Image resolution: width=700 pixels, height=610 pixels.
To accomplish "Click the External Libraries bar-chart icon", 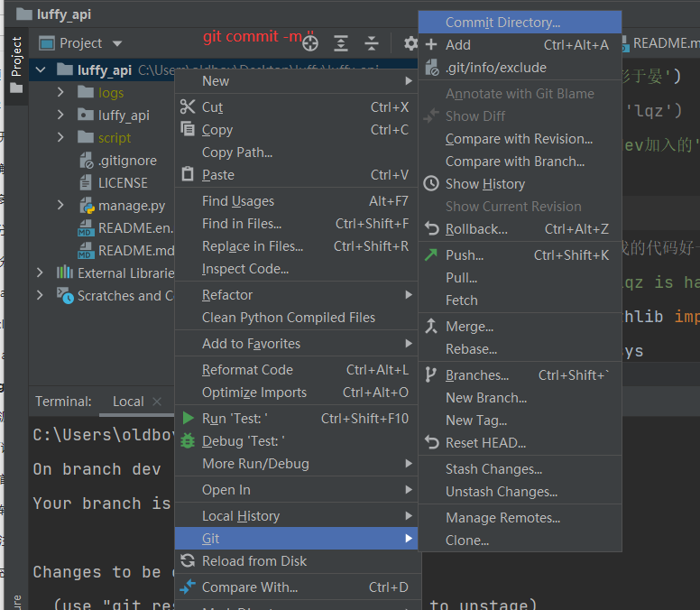I will tap(65, 272).
